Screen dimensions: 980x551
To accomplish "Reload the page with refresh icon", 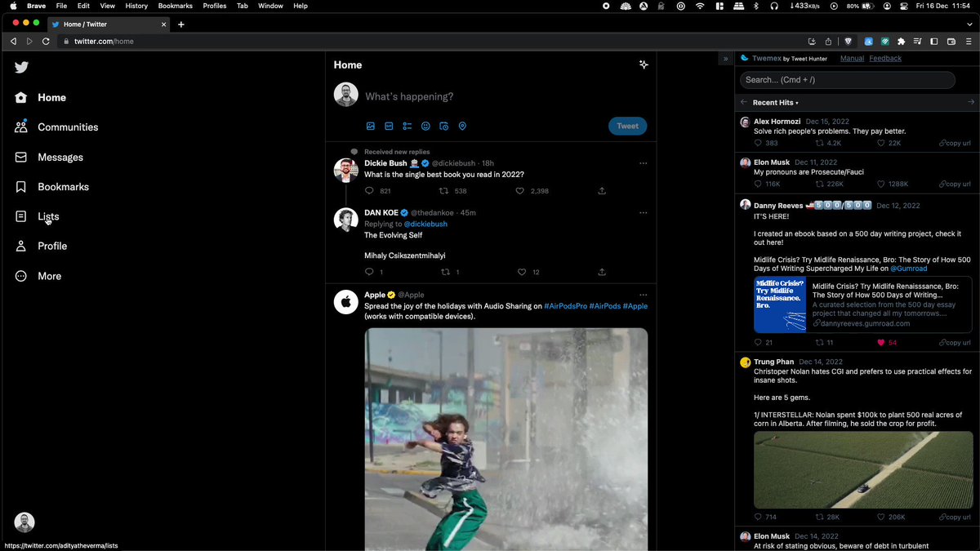I will 46,41.
